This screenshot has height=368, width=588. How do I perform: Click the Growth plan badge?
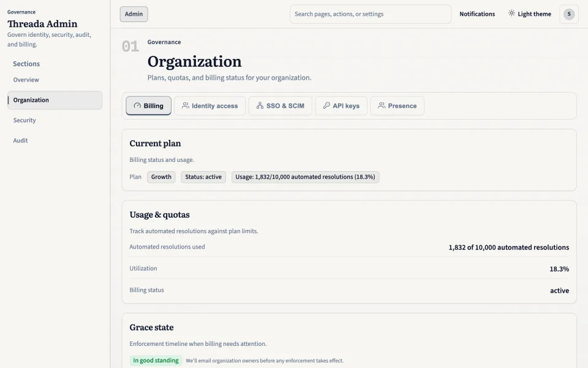[x=161, y=177]
